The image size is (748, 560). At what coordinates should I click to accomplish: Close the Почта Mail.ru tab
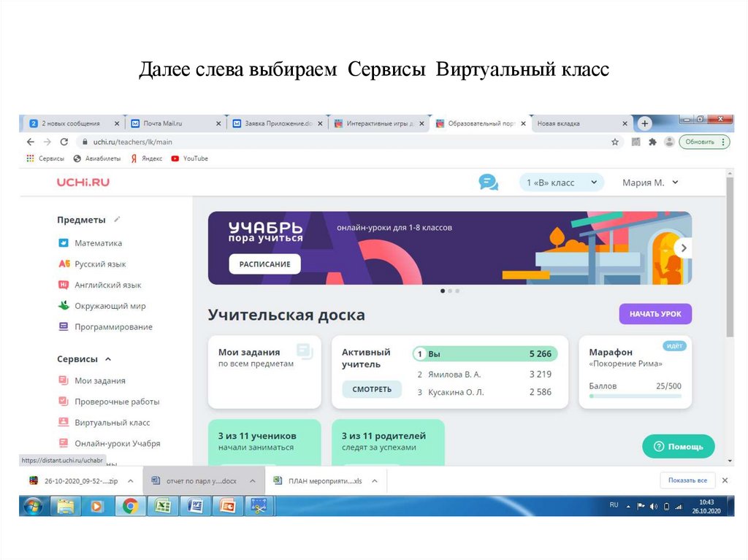click(218, 123)
